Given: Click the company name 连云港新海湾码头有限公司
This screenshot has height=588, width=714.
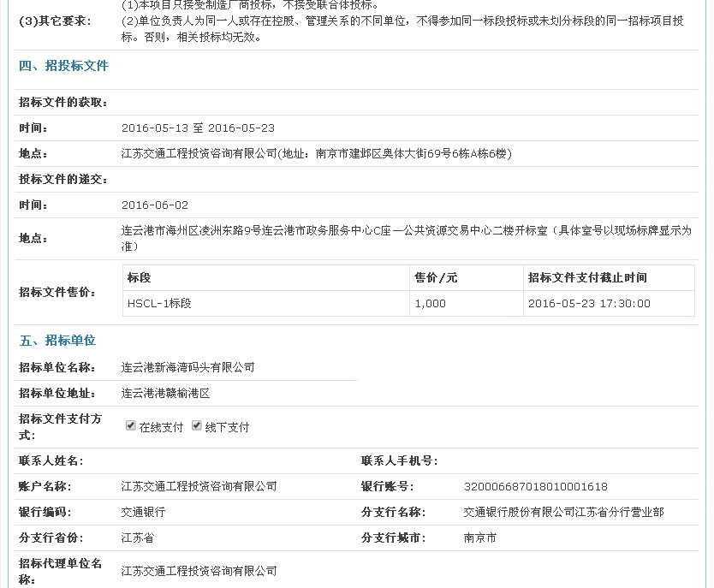Looking at the screenshot, I should tap(188, 367).
